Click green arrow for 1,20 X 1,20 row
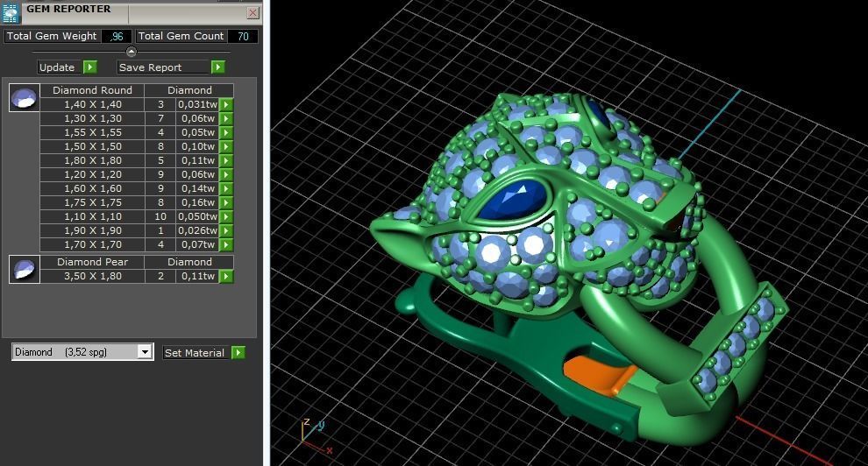The height and width of the screenshot is (466, 868). pos(226,174)
